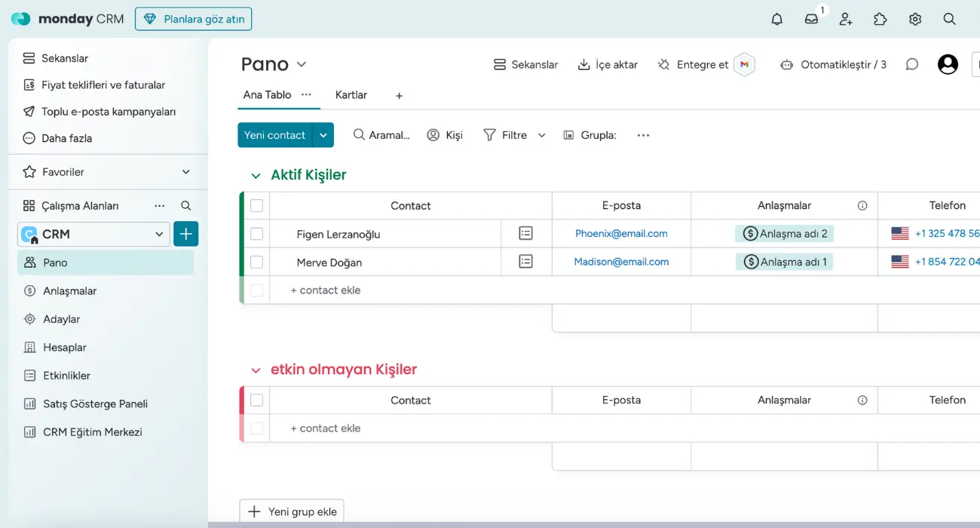The image size is (980, 528).
Task: Open the apps puzzle piece icon
Action: point(880,20)
